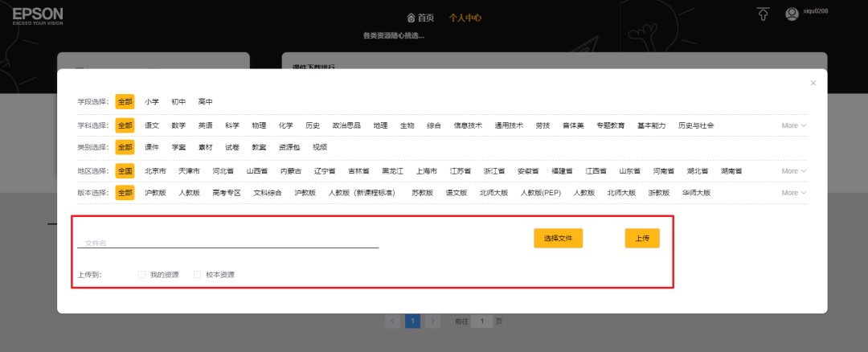Click the EPSON logo
Screen dimensions: 868x352
[38, 14]
